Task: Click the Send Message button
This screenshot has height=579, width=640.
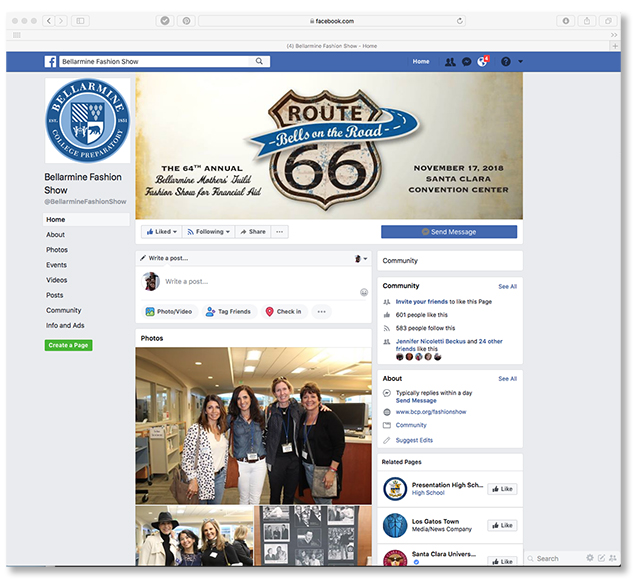Action: (x=449, y=232)
